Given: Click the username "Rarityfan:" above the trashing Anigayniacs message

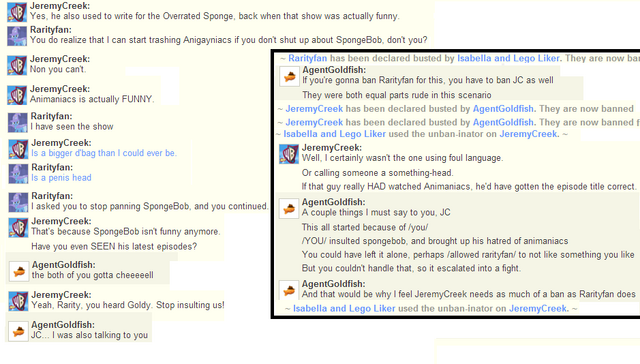Looking at the screenshot, I should coord(51,30).
